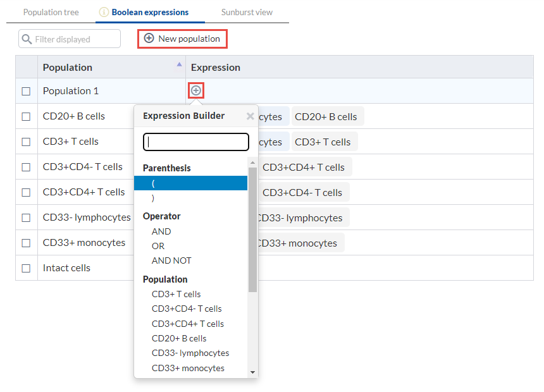This screenshot has width=544, height=392.
Task: Click the add expression plus icon
Action: [196, 91]
